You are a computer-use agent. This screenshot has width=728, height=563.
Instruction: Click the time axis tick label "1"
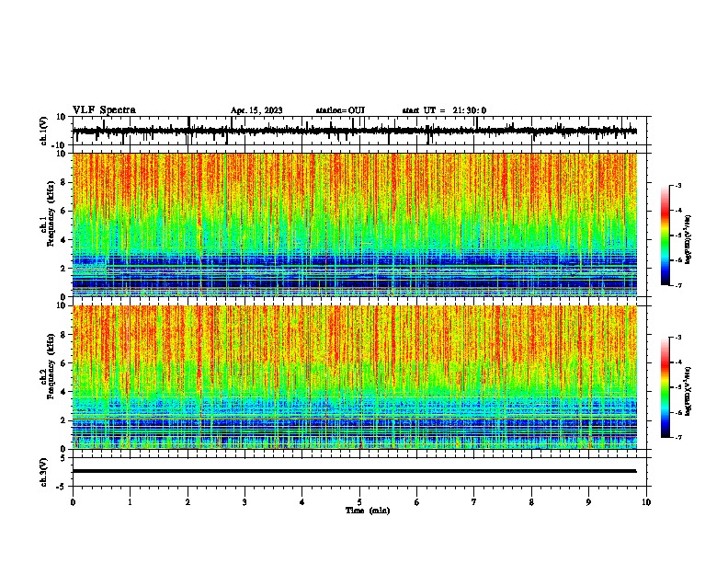pyautogui.click(x=130, y=502)
